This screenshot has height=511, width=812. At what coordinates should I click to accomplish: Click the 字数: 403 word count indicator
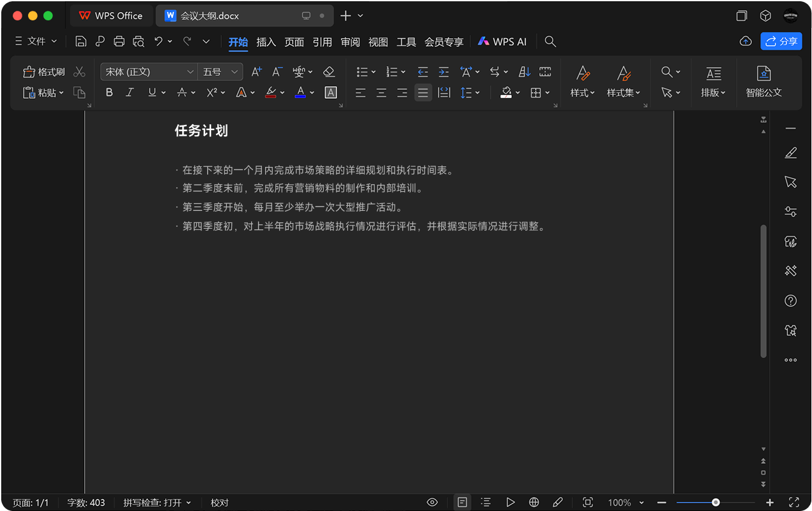[86, 503]
